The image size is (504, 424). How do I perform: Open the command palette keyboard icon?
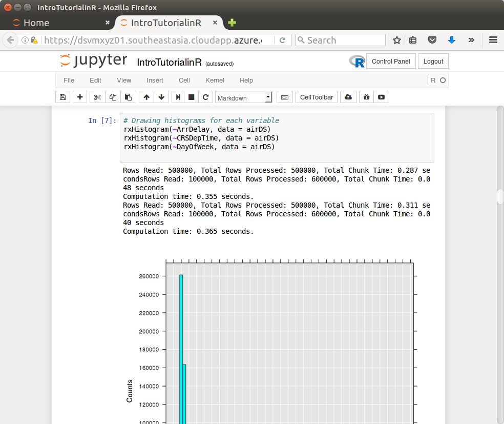pyautogui.click(x=285, y=97)
